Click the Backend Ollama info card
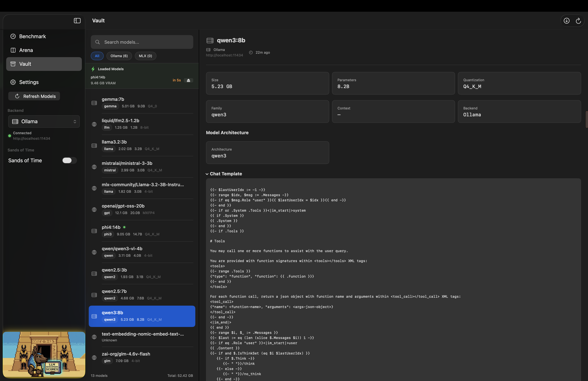 (x=519, y=112)
